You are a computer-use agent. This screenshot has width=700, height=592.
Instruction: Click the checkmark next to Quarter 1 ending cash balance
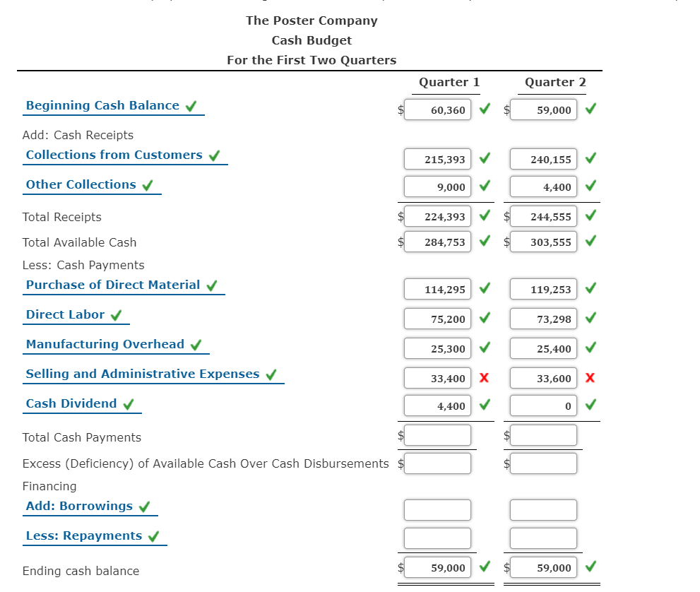point(485,567)
